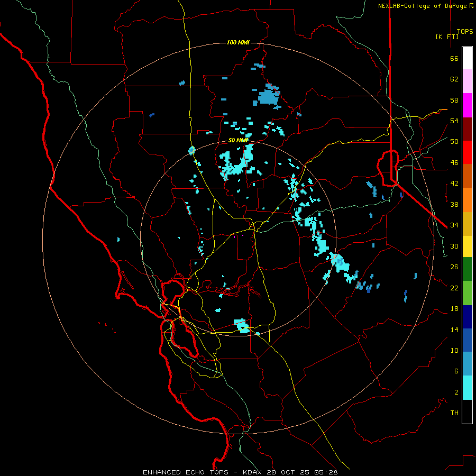Click the 62 legend value
476x476 pixels.
click(454, 79)
